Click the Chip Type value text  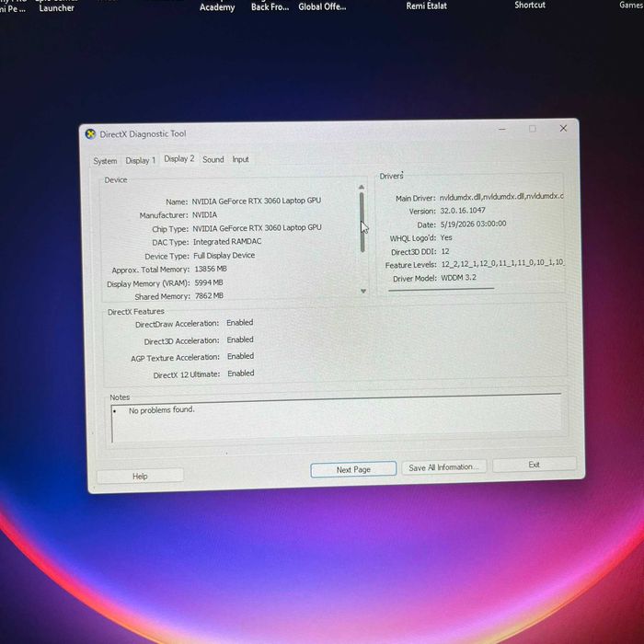tap(257, 228)
